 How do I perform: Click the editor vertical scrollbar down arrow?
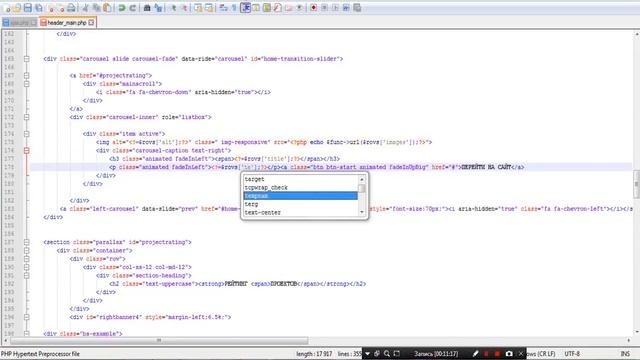pyautogui.click(x=636, y=332)
